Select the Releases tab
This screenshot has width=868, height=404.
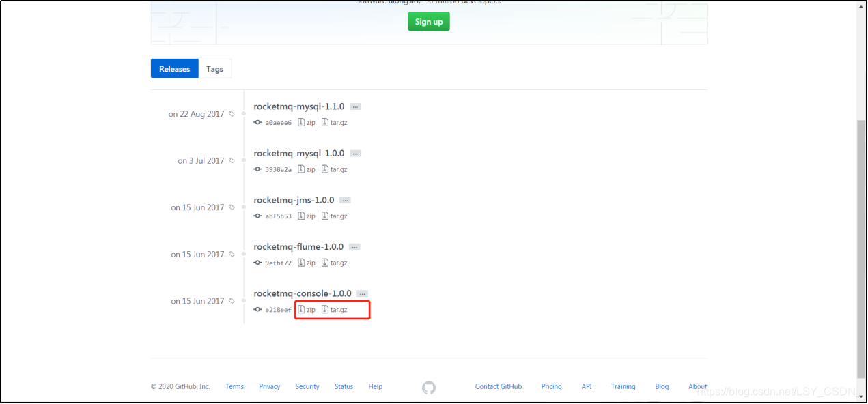click(174, 68)
